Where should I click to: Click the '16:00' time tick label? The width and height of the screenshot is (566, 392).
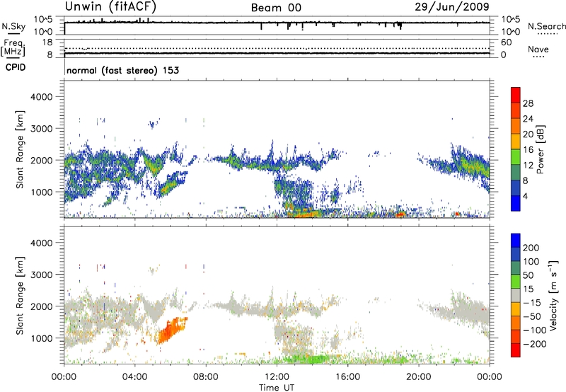(x=347, y=377)
